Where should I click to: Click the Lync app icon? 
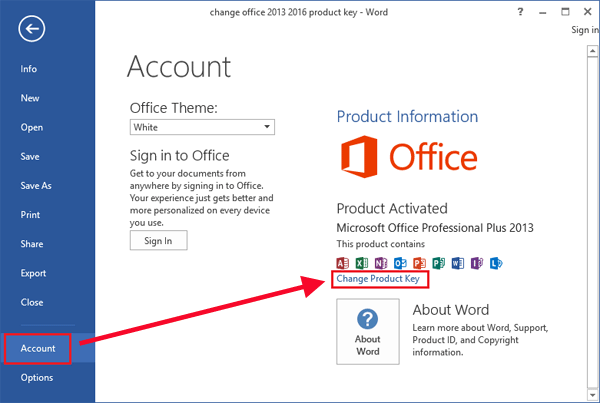pyautogui.click(x=496, y=263)
